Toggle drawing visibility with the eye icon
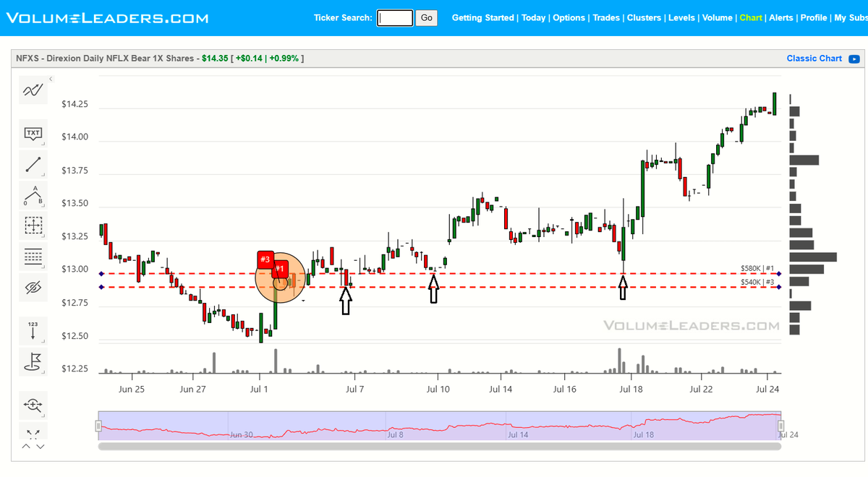 33,288
